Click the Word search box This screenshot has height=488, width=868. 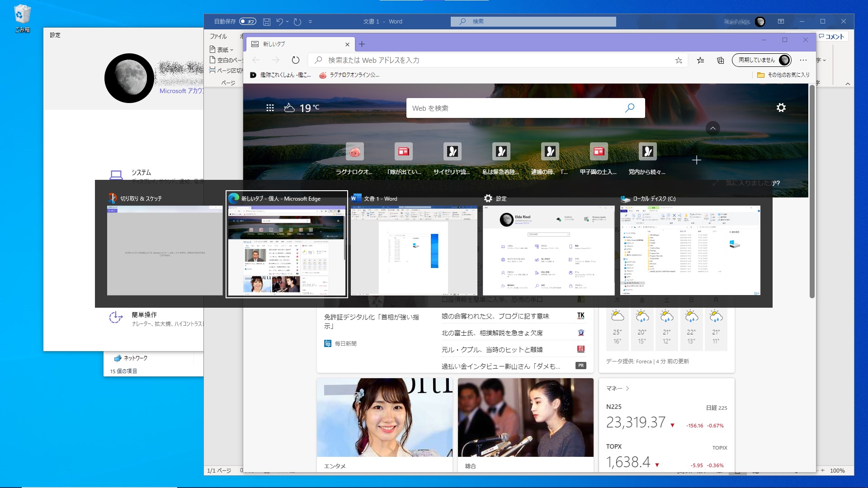pyautogui.click(x=533, y=21)
